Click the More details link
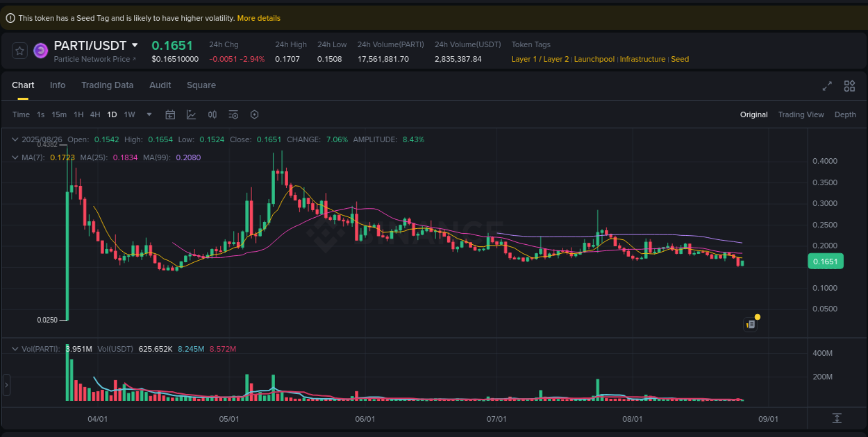 258,18
